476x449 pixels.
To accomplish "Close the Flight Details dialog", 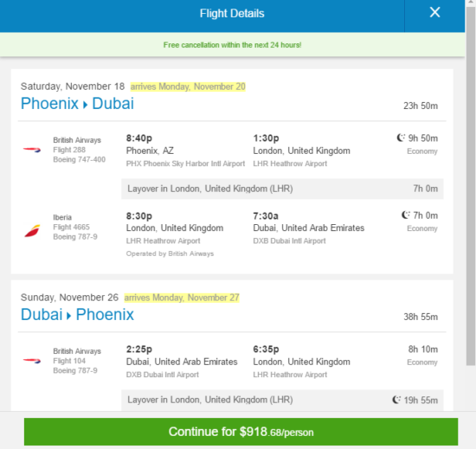I will 434,12.
